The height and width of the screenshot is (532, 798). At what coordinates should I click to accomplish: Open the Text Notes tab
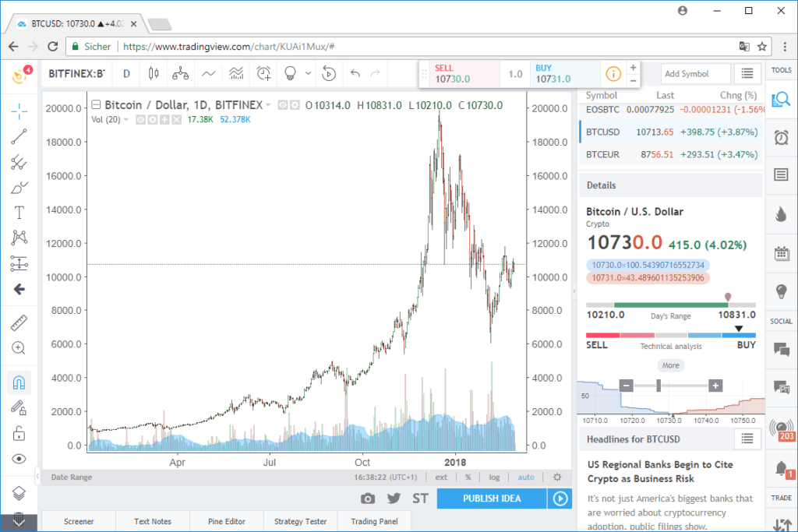coord(153,521)
